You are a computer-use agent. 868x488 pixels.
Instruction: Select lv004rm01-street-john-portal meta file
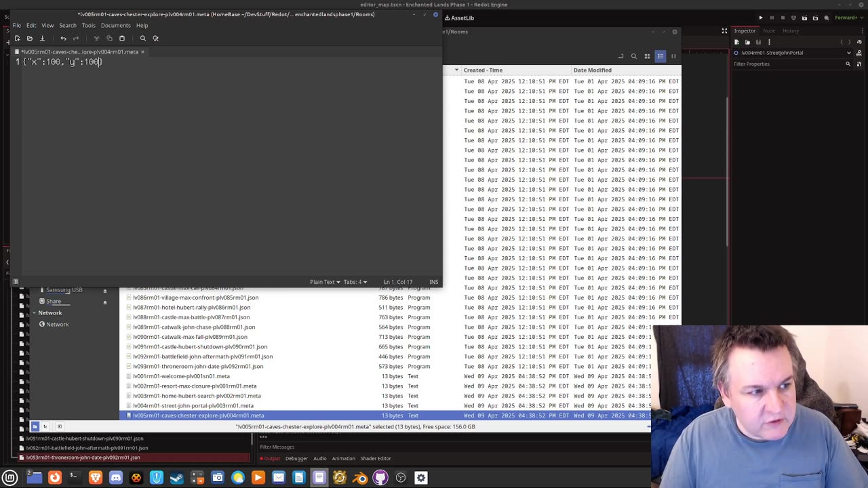pos(193,405)
